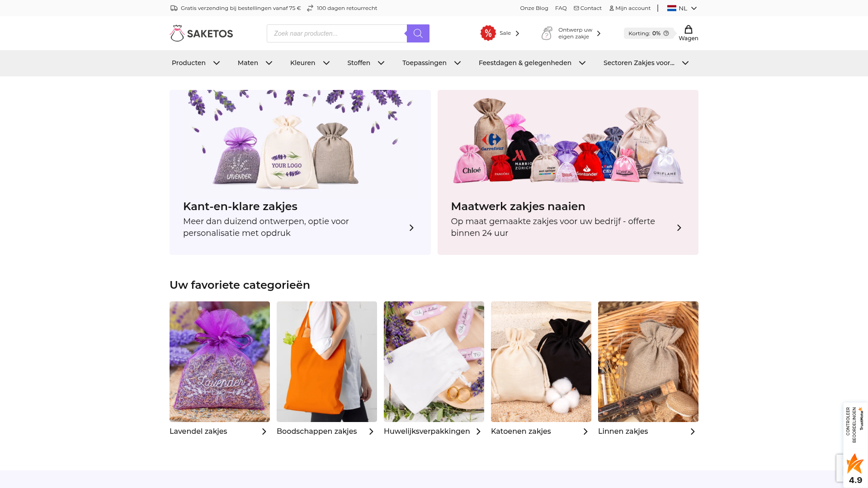The height and width of the screenshot is (488, 868).
Task: Open Sectoren Zakjes voor... menu
Action: pos(639,63)
